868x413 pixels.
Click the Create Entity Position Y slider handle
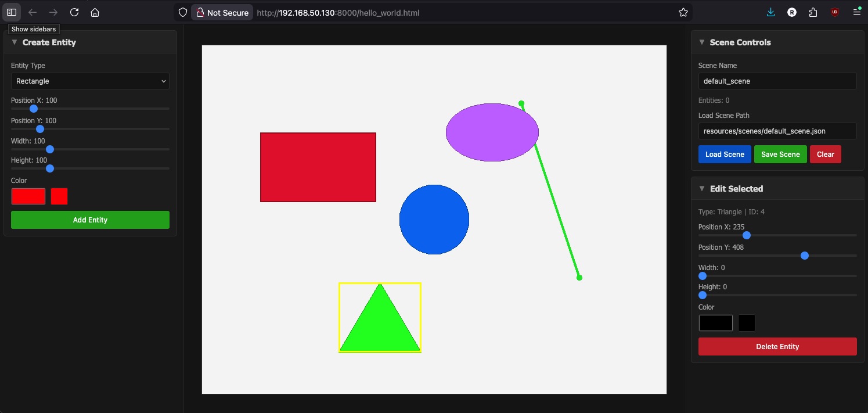coord(40,129)
